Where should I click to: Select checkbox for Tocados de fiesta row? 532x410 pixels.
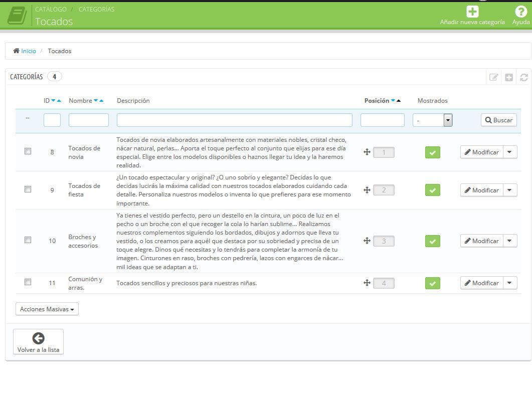(x=28, y=189)
